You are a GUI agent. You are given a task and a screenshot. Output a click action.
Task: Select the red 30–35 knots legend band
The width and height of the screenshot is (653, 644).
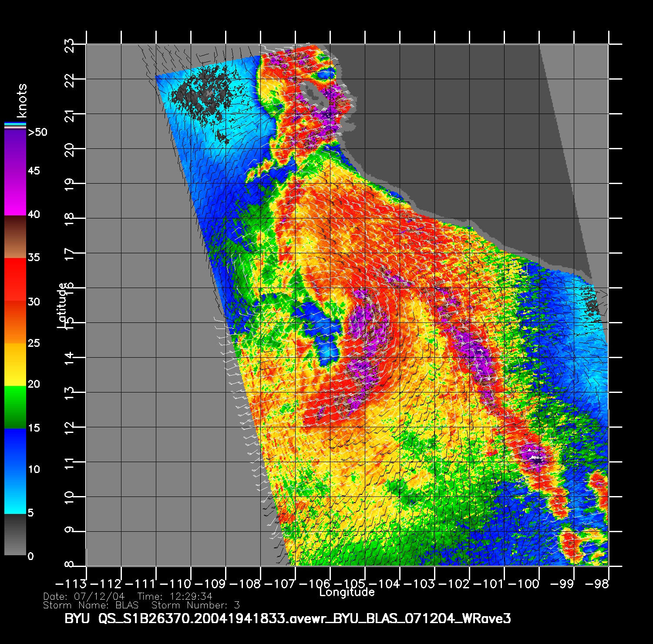(15, 279)
